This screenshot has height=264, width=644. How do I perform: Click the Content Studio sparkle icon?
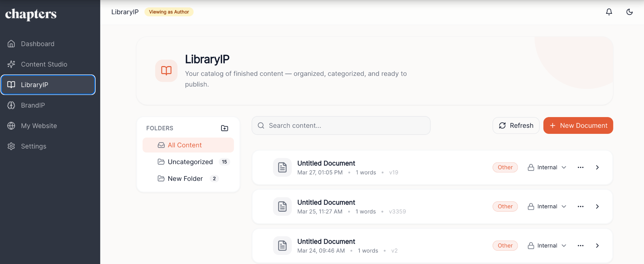pos(11,64)
